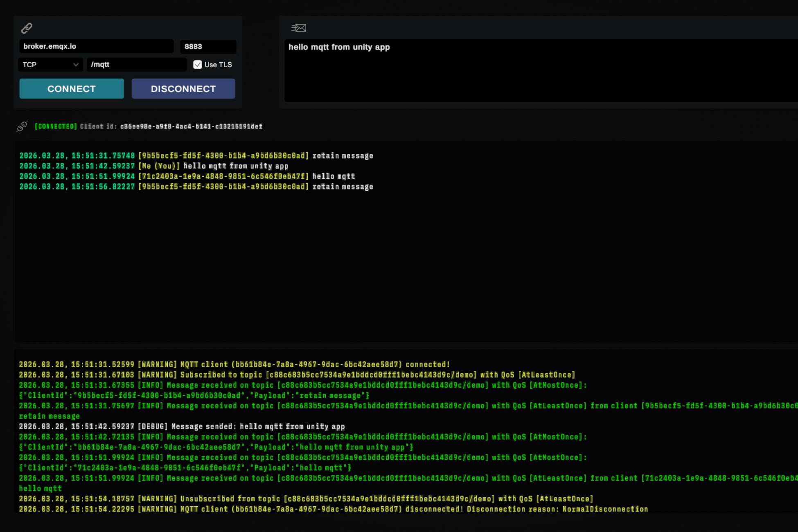
Task: Click the message text area
Action: point(541,70)
